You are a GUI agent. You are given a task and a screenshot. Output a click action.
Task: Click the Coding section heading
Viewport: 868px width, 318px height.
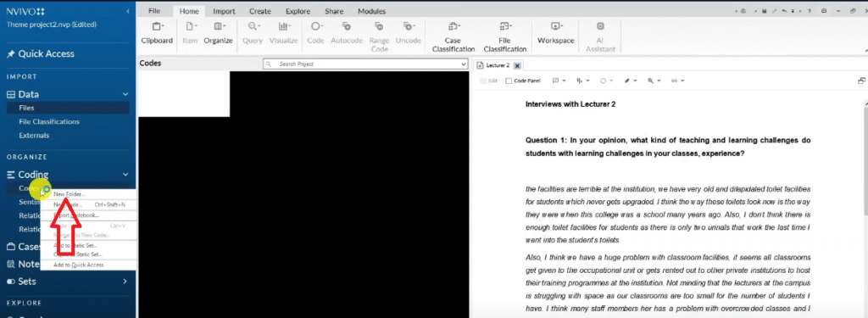pyautogui.click(x=33, y=175)
